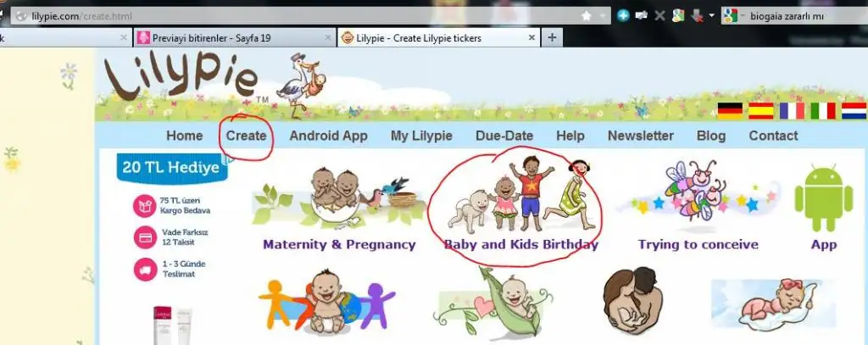Open the green Android App icon
This screenshot has width=868, height=345.
(x=824, y=198)
